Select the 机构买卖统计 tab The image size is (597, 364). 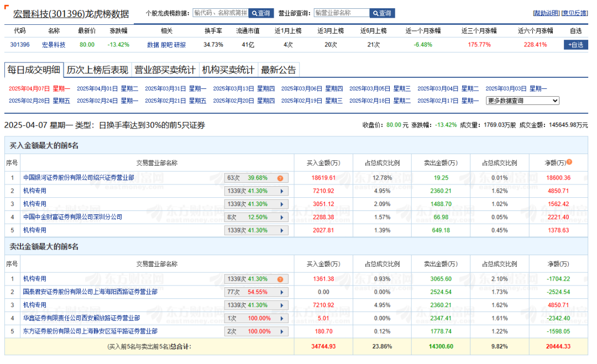(x=228, y=70)
